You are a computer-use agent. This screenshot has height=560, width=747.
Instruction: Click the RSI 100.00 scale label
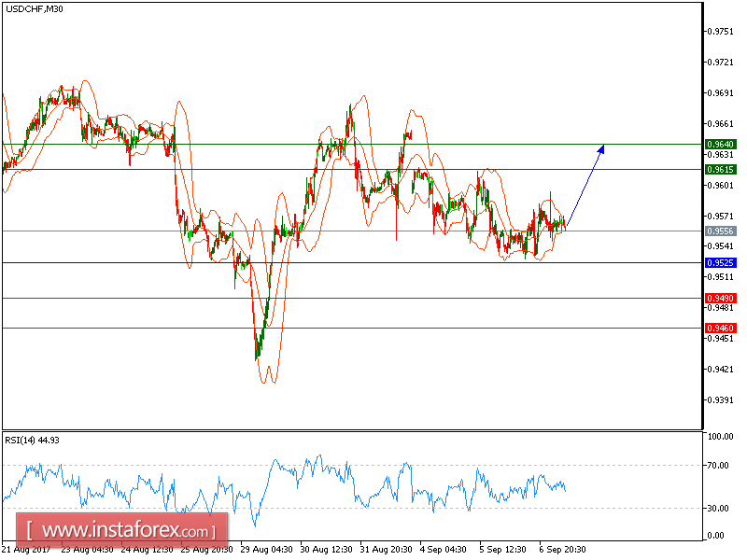(x=720, y=436)
